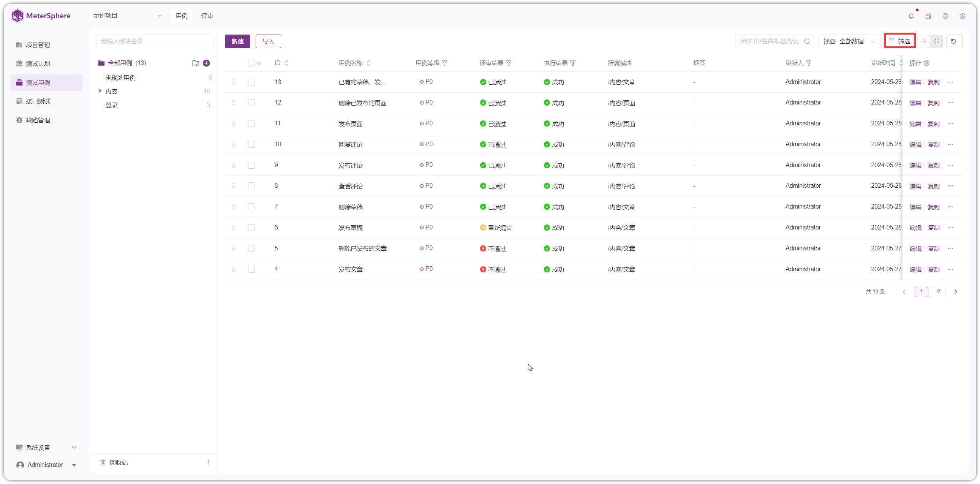Click the folder expand icon beside 全部用例
This screenshot has height=484, width=980.
195,63
